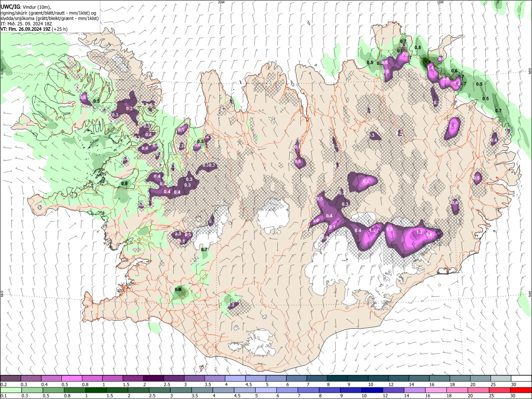Click the '20W' longitude label at top

click(x=221, y=2)
